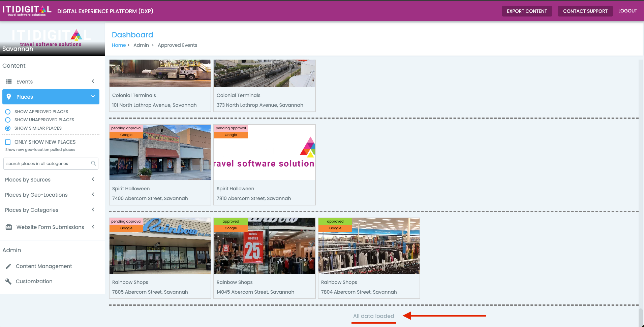Image resolution: width=644 pixels, height=327 pixels.
Task: Click the Events list icon in sidebar
Action: click(x=9, y=81)
